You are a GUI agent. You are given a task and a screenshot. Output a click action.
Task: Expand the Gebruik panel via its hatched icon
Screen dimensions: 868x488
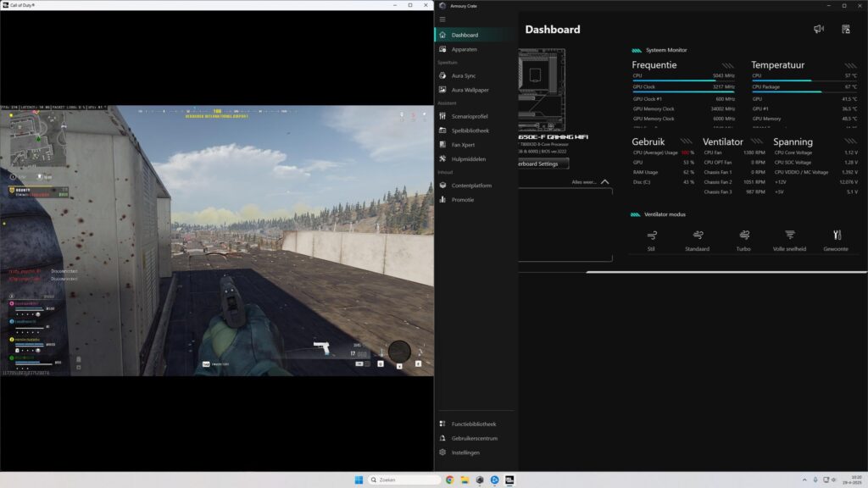tap(687, 141)
